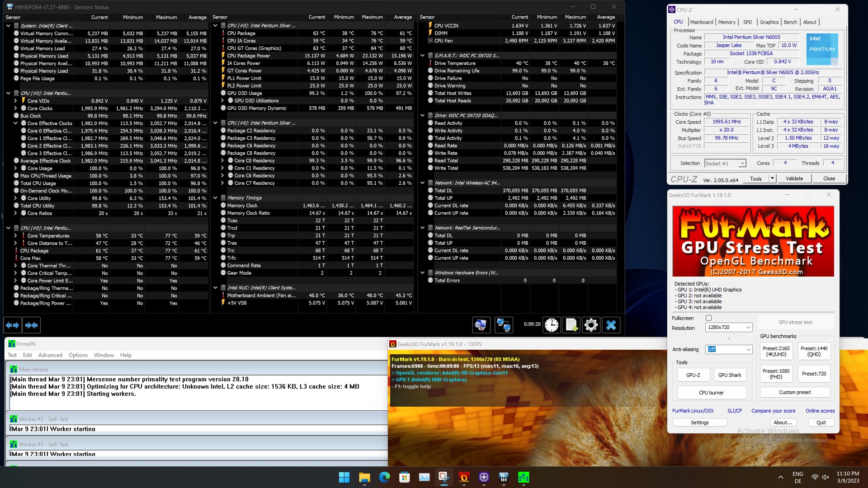Launch Microsoft Edge from taskbar

[384, 477]
